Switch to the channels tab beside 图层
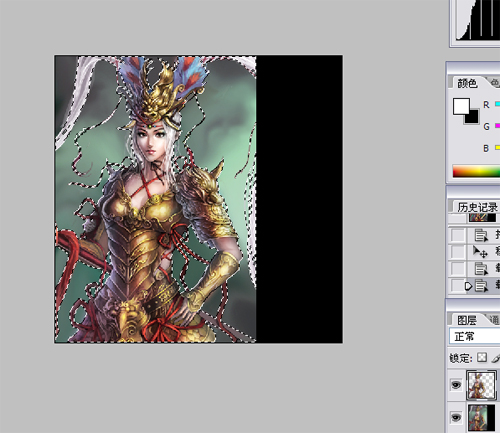Screen dimensions: 500x433 [x=494, y=320]
